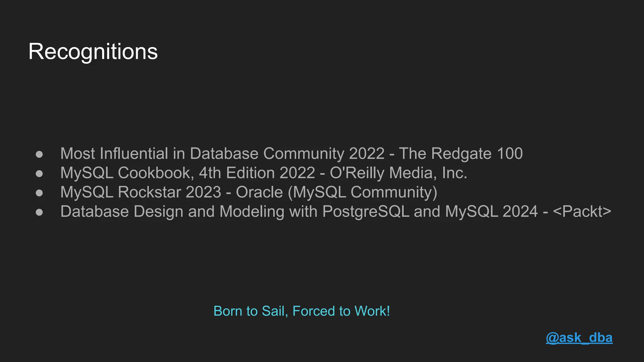Click the text The Redgate 100
Screen dimensions: 644x362
coord(461,154)
